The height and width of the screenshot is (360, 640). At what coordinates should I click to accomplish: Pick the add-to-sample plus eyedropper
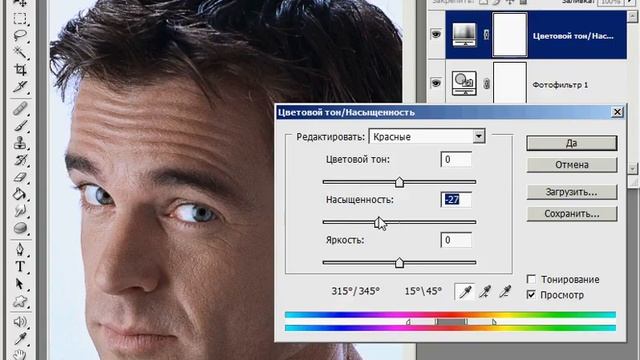485,292
